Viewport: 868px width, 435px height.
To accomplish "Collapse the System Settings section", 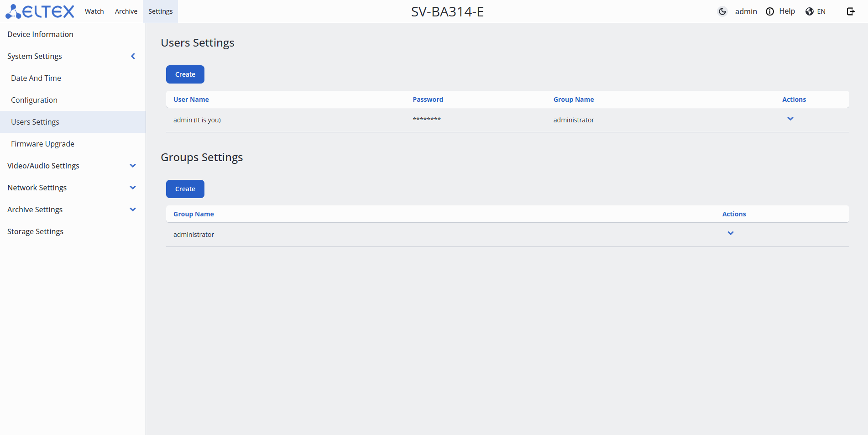I will coord(133,56).
